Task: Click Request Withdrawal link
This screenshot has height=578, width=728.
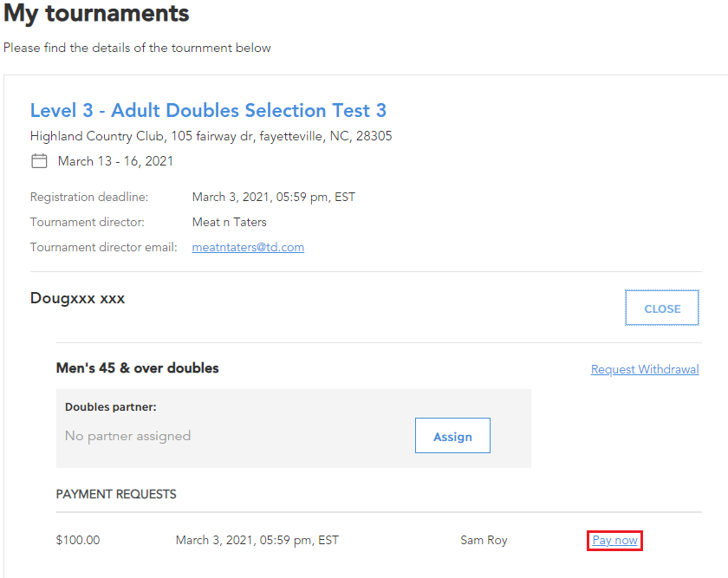Action: [645, 369]
